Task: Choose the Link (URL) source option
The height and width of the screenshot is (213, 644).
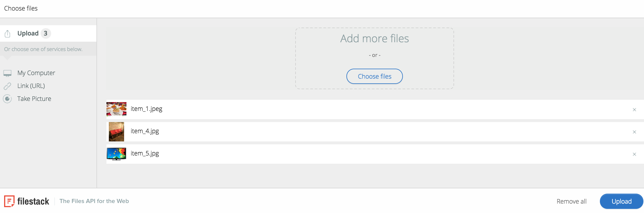Action: 31,86
